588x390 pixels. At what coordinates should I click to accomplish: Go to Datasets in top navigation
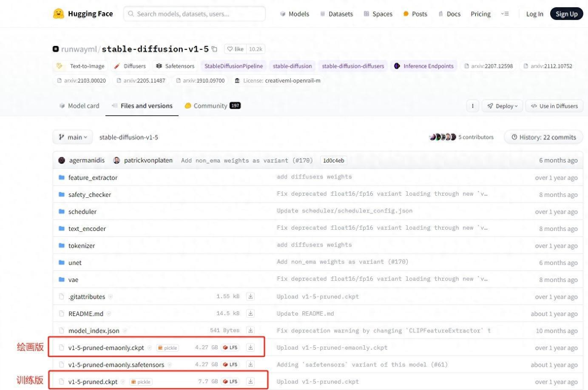[x=336, y=14]
